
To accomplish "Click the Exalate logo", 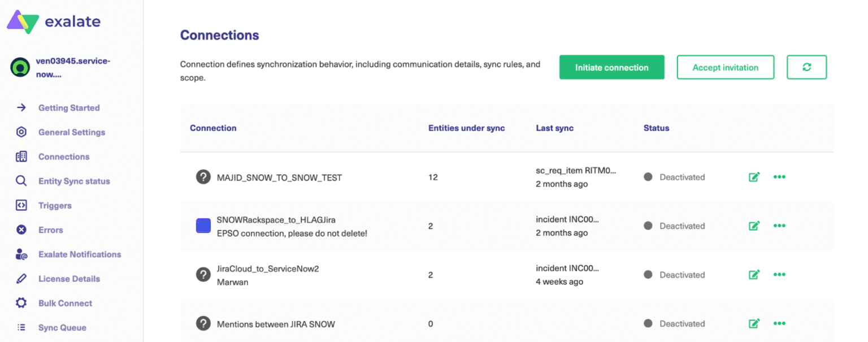I will pyautogui.click(x=54, y=21).
